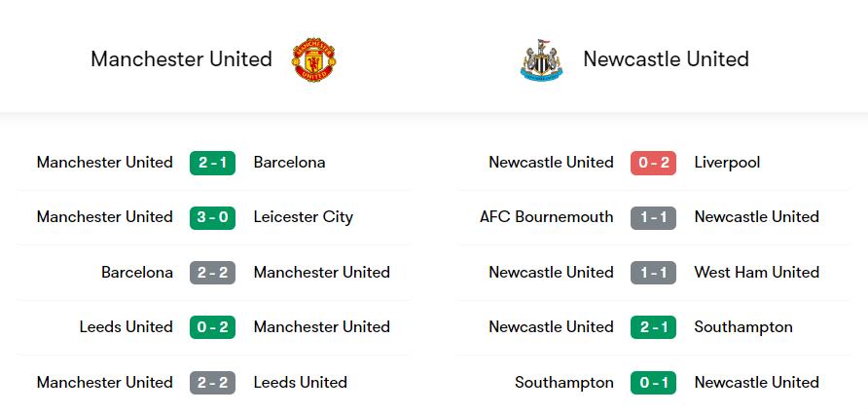Click the Newcastle United crest icon
This screenshot has width=868, height=414.
(541, 59)
